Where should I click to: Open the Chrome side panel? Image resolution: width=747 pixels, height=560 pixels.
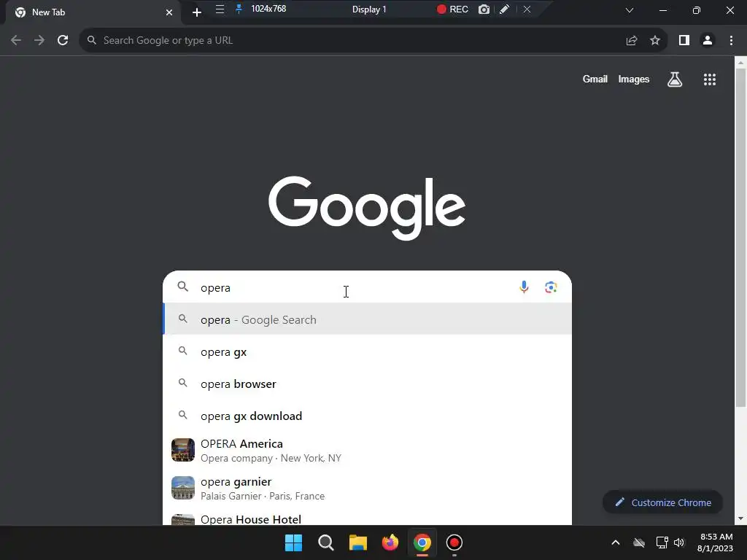tap(684, 41)
